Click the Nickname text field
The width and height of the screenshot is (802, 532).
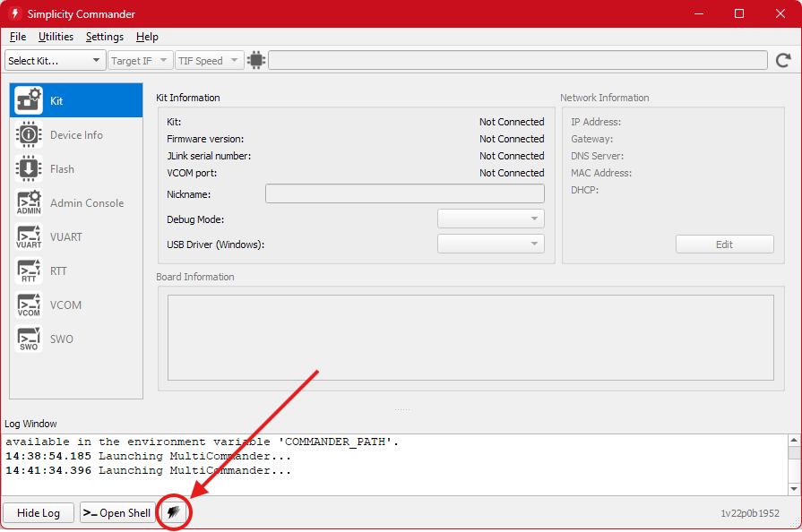tap(404, 194)
